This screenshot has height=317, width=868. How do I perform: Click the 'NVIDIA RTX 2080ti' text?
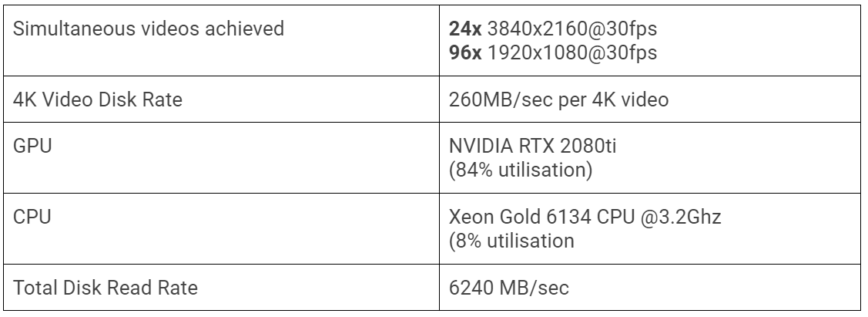pyautogui.click(x=532, y=146)
